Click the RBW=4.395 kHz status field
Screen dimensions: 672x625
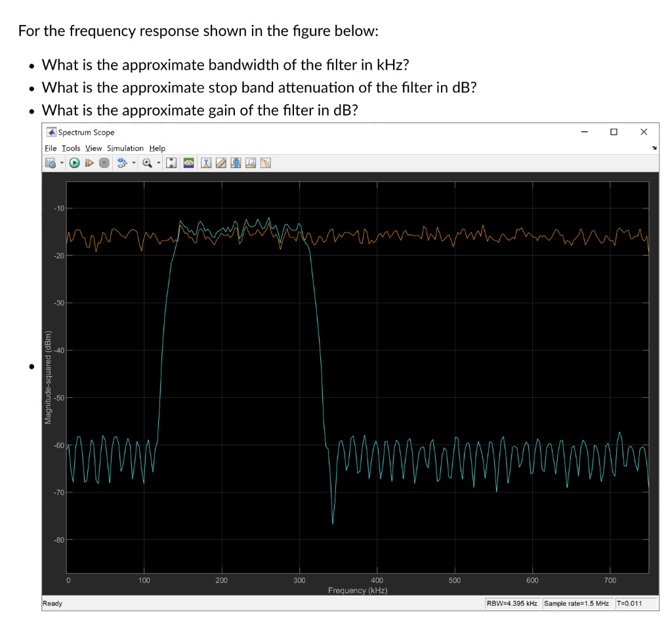click(x=513, y=603)
